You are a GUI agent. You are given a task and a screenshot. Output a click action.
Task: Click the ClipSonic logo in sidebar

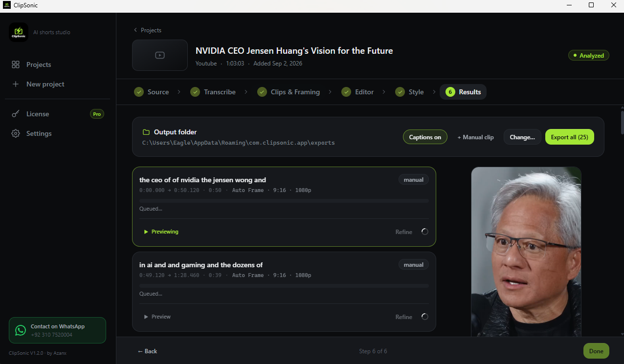(19, 32)
